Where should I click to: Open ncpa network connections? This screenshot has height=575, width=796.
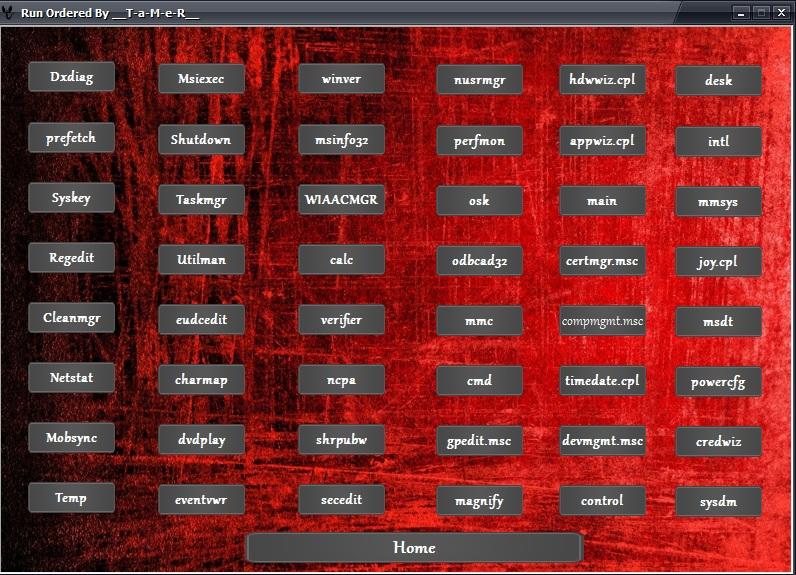tap(342, 380)
